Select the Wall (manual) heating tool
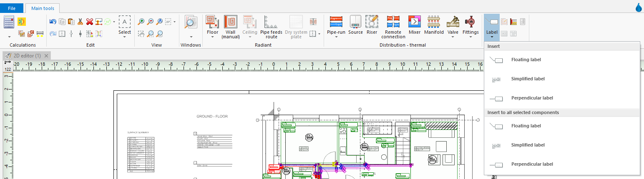 [230, 27]
